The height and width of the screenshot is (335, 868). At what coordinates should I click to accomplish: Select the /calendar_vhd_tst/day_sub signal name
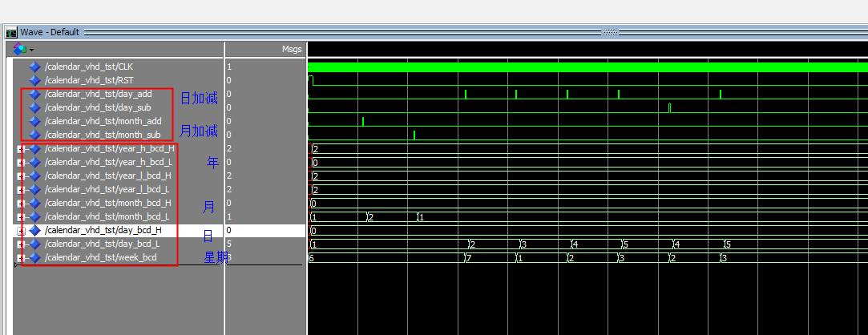(x=98, y=107)
